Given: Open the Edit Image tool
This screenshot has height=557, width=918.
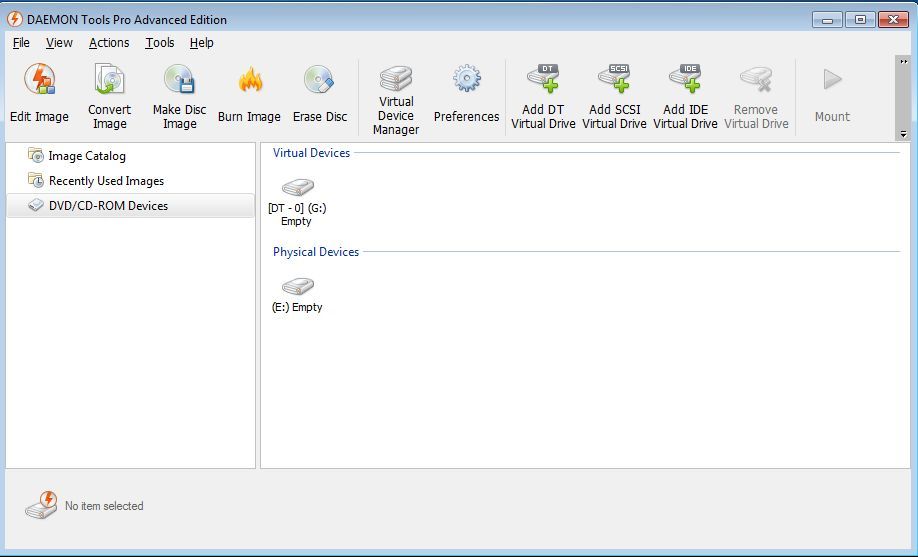Looking at the screenshot, I should point(39,94).
